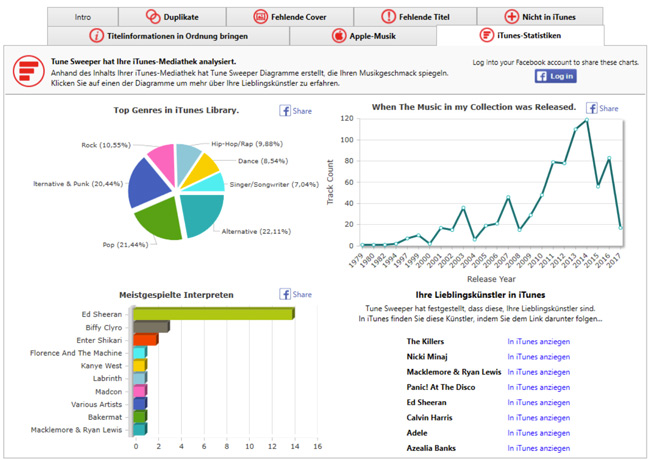The width and height of the screenshot is (650, 460).
Task: Click the Hip-Hop/Rap (9,88%) label
Action: [x=247, y=144]
